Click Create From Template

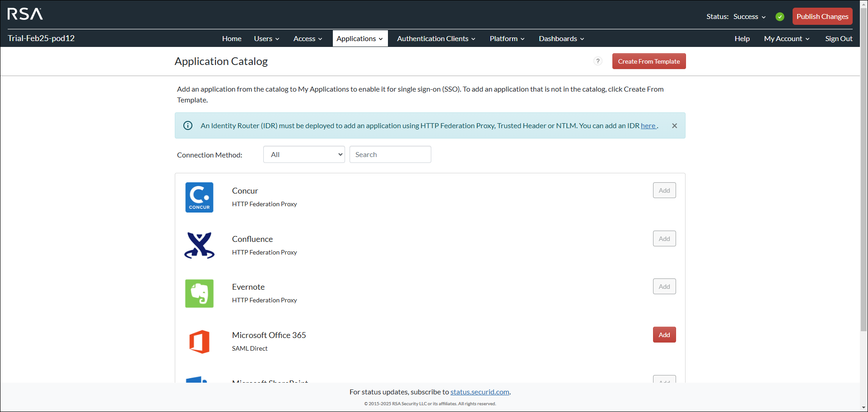(x=649, y=61)
